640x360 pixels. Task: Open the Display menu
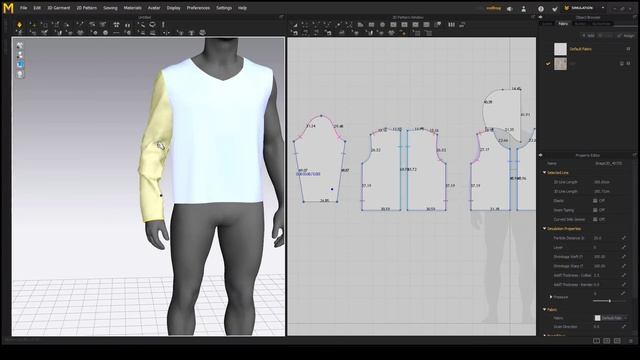pyautogui.click(x=173, y=8)
